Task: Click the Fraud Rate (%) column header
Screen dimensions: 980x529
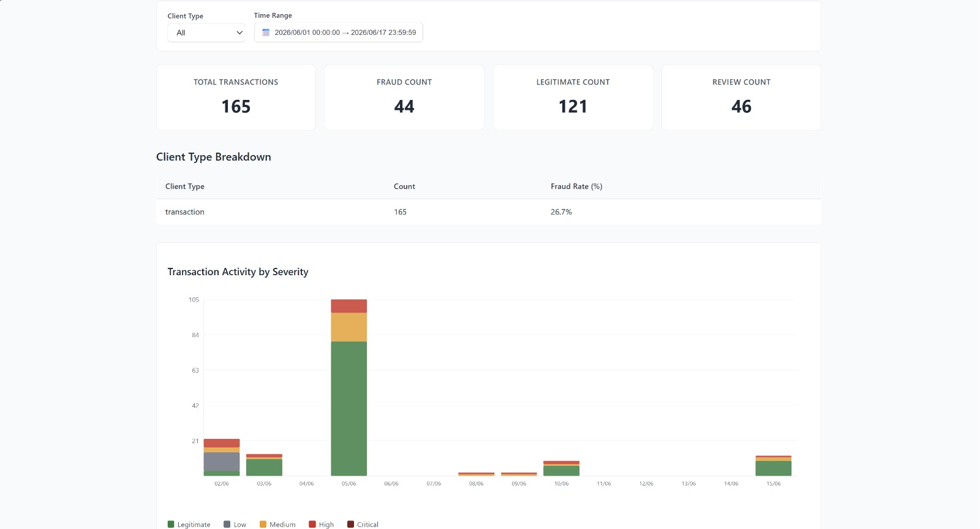Action: [576, 186]
